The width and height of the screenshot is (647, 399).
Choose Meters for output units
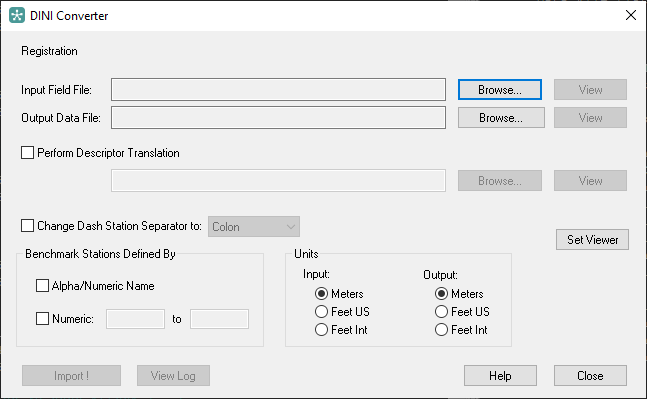441,294
